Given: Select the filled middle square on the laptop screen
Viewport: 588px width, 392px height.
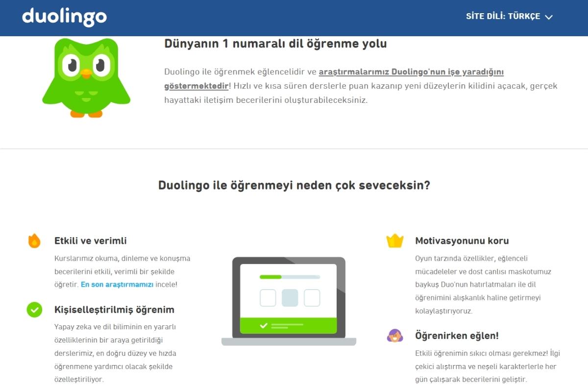Looking at the screenshot, I should (x=290, y=298).
